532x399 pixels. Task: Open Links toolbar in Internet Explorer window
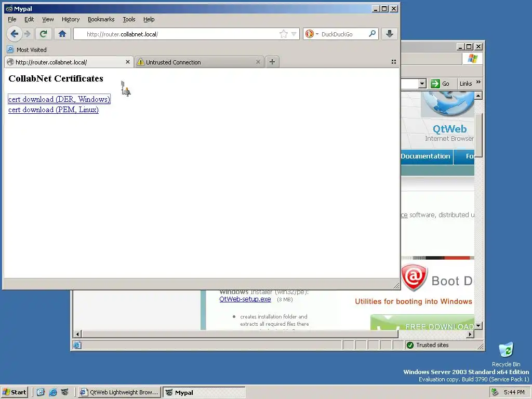[465, 84]
